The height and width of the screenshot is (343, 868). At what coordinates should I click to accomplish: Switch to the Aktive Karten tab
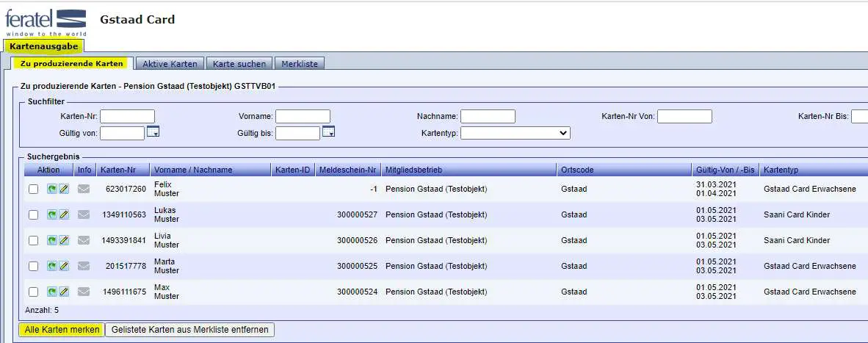pyautogui.click(x=170, y=64)
